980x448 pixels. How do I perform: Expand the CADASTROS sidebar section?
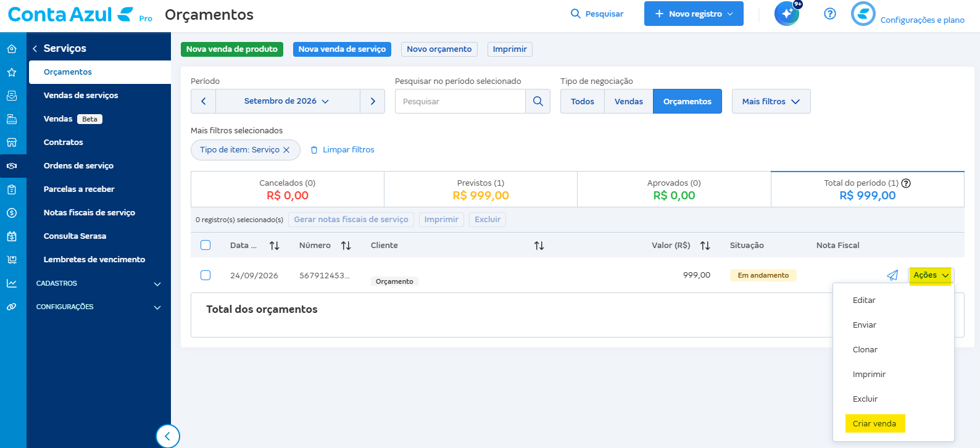99,283
